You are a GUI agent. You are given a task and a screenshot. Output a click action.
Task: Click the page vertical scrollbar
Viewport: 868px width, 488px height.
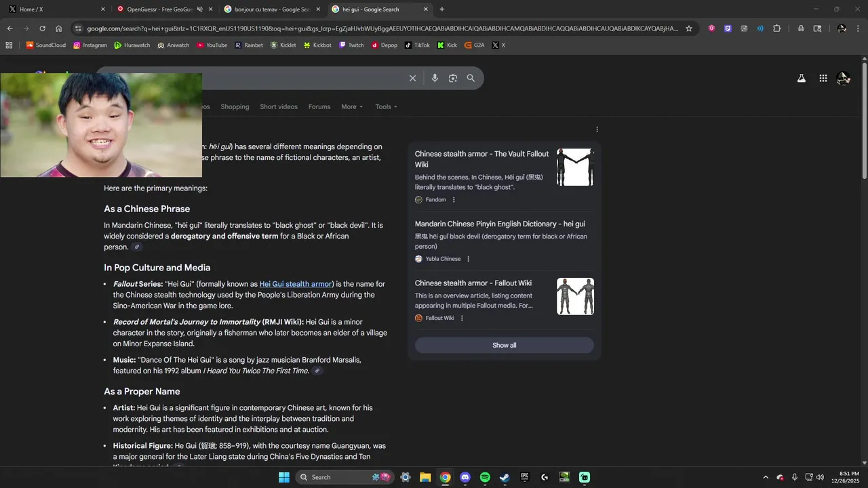click(x=864, y=122)
